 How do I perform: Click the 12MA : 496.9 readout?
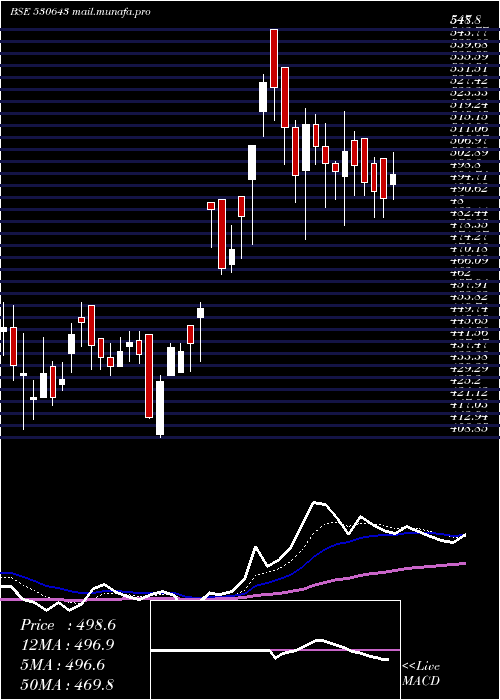(x=67, y=645)
